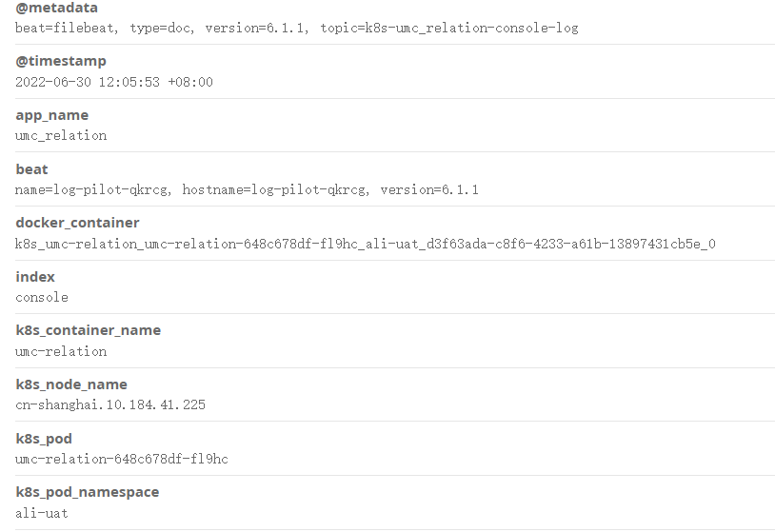Select the app_name value umc_relation
The height and width of the screenshot is (532, 775).
[x=61, y=136]
